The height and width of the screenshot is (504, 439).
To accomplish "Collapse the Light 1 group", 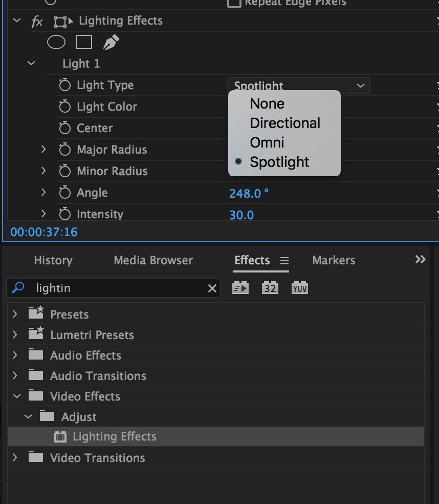I will point(31,64).
